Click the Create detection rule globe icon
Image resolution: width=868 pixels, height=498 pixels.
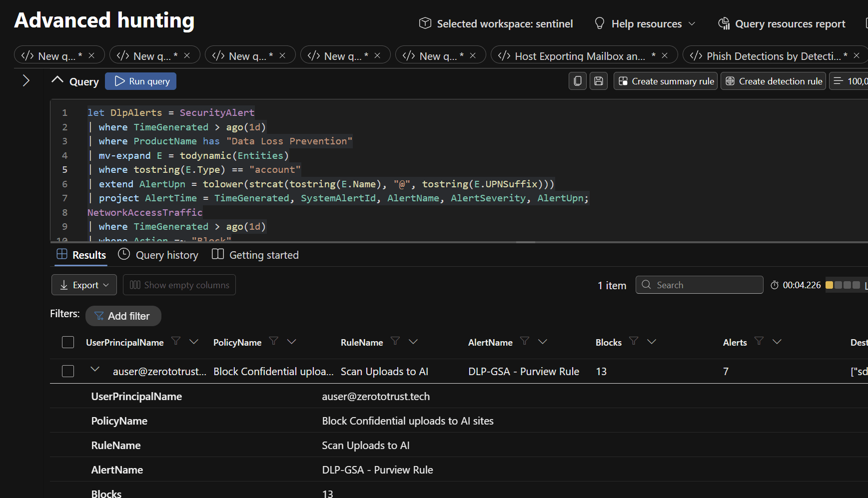click(x=730, y=81)
